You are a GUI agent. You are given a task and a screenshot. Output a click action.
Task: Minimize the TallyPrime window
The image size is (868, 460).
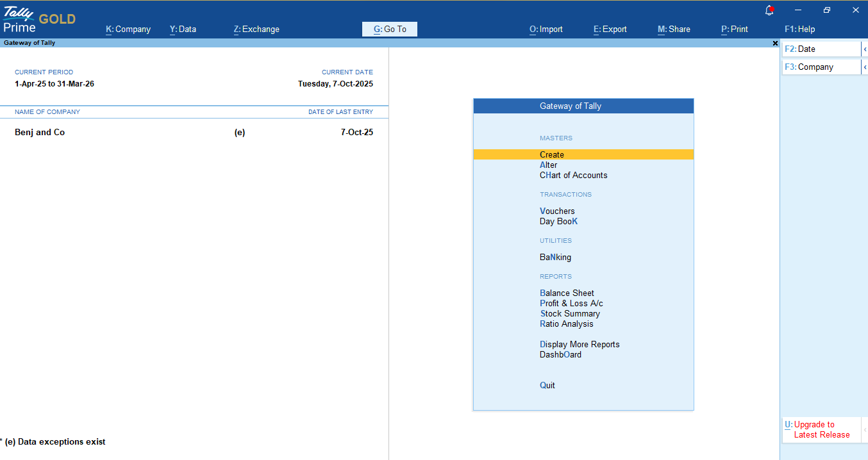point(798,10)
